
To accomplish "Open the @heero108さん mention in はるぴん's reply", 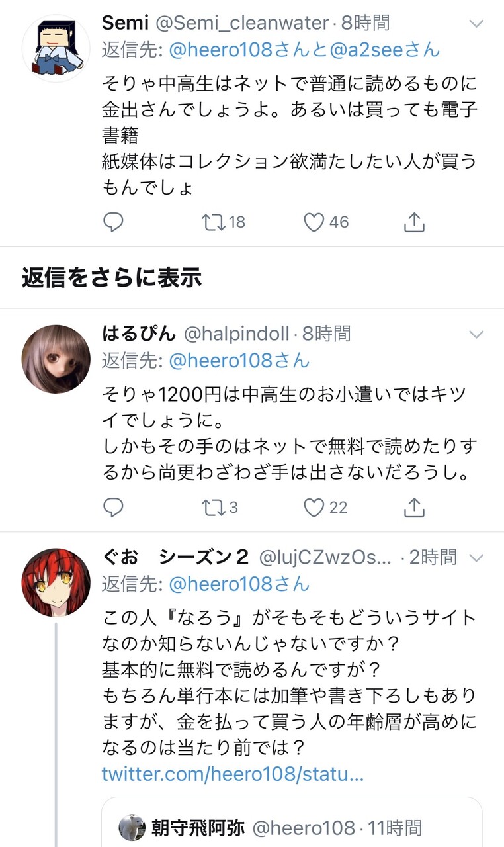I will [x=239, y=360].
